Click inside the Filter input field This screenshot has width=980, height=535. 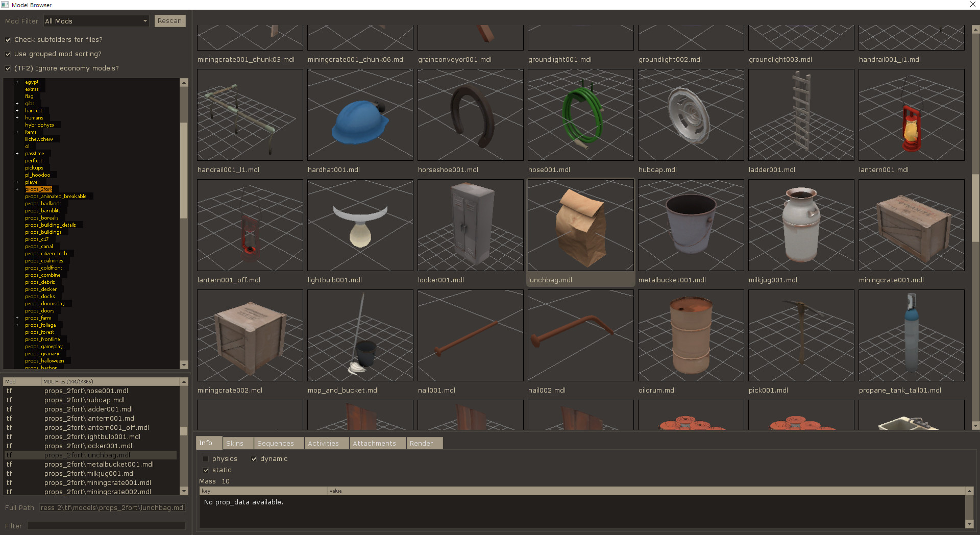pyautogui.click(x=106, y=525)
